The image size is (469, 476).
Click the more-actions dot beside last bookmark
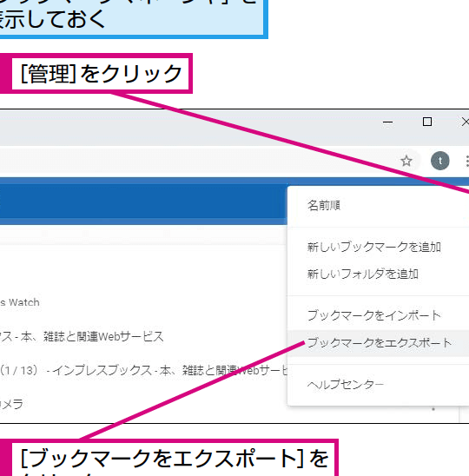click(433, 409)
